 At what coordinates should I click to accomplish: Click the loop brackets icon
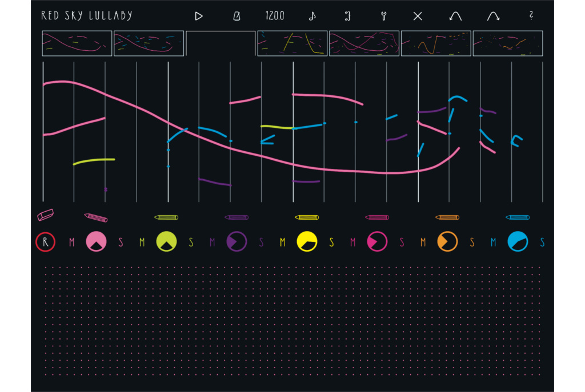point(347,16)
